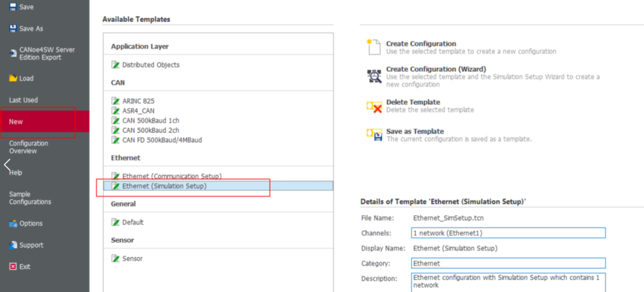The height and width of the screenshot is (292, 644).
Task: Click the Options icon in sidebar
Action: click(x=13, y=223)
